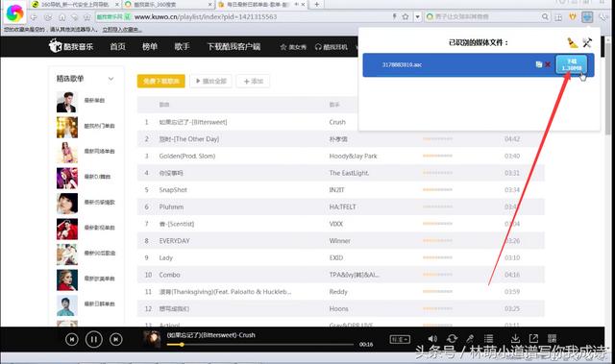
Task: Click the share icon in player bar
Action: pyautogui.click(x=533, y=338)
